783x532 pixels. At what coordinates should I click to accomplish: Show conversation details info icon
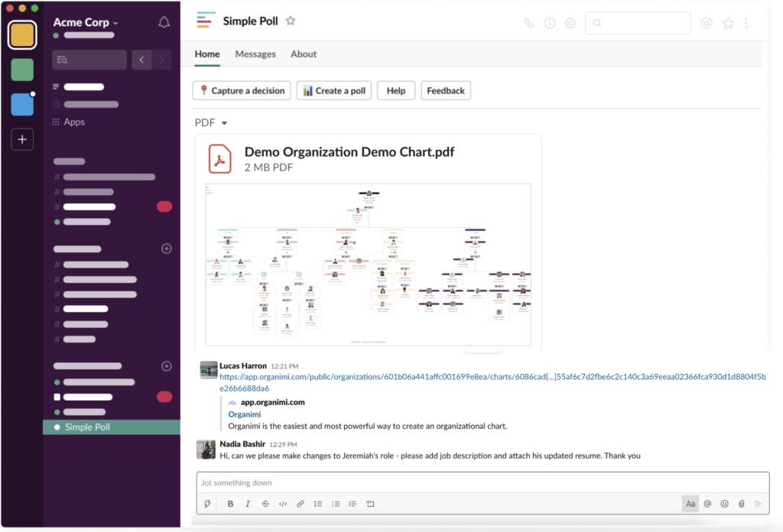[549, 23]
